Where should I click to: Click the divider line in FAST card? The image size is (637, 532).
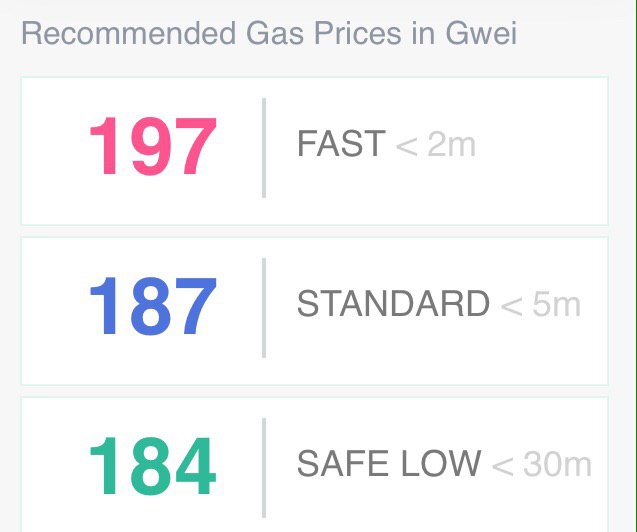click(x=264, y=148)
